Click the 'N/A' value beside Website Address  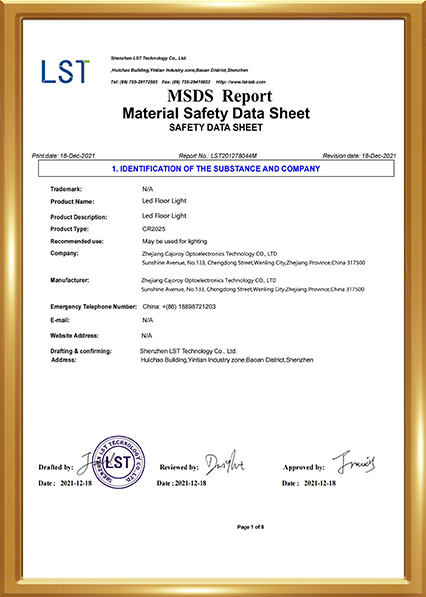[x=147, y=335]
